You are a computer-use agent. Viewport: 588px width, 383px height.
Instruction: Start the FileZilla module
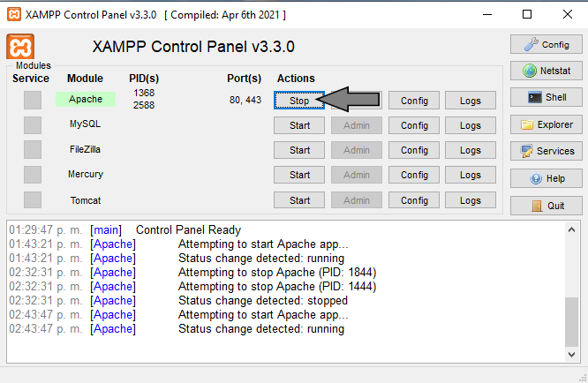coord(299,150)
